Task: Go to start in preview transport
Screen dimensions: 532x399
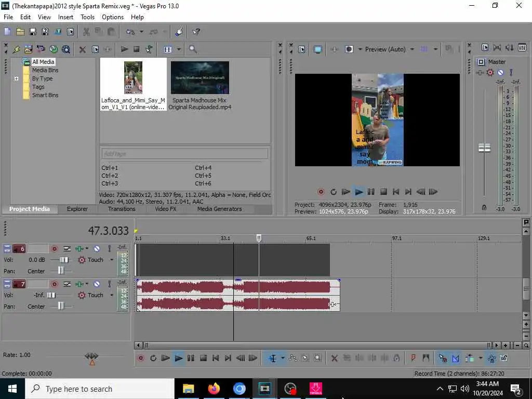Action: [x=395, y=192]
